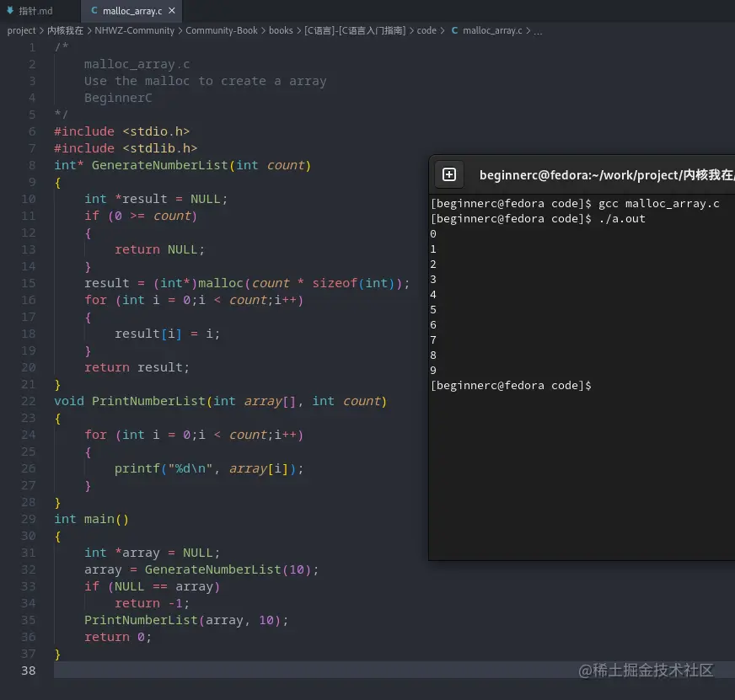Click on 'if (0 >= count)' statement
This screenshot has height=700, width=735.
click(141, 216)
